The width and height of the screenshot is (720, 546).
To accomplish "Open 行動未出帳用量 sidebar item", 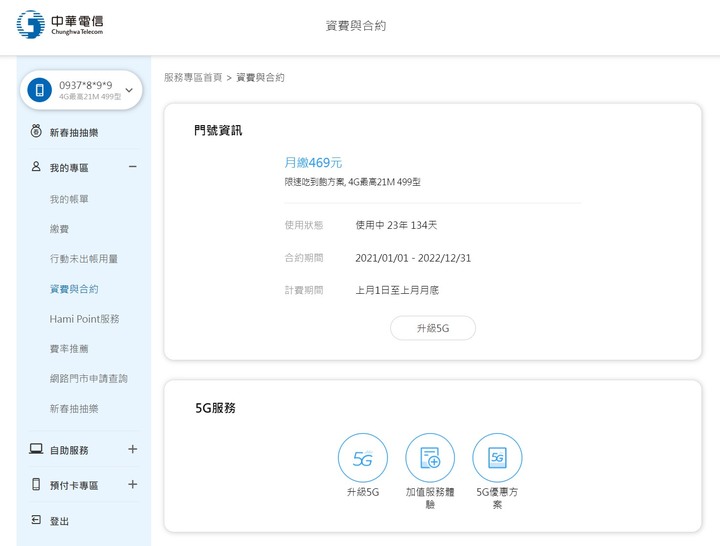I will 84,259.
